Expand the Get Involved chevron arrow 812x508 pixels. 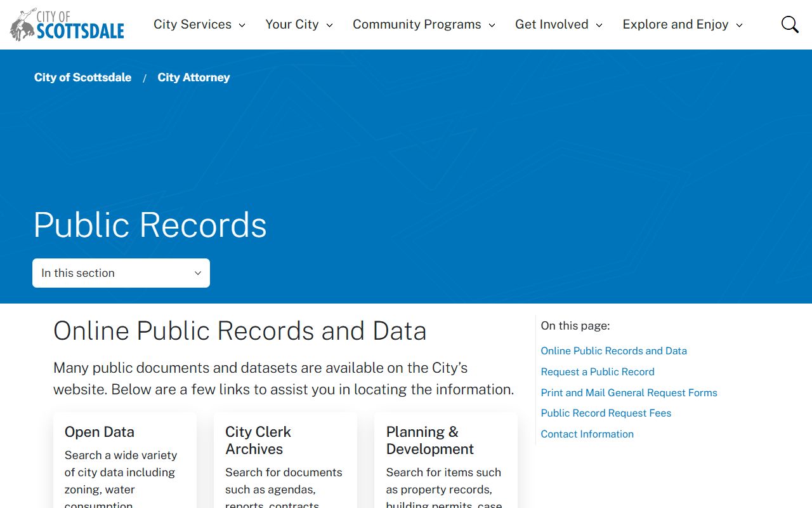[599, 25]
